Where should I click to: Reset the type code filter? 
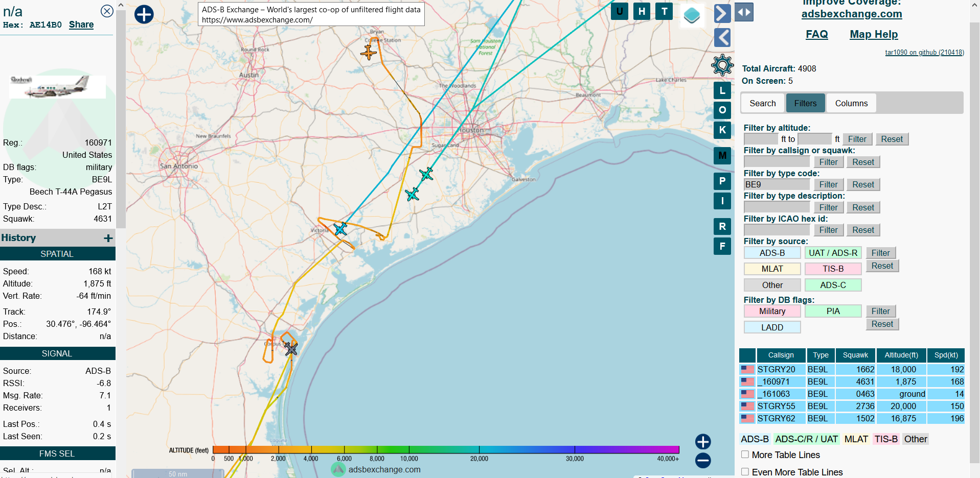[x=863, y=184]
